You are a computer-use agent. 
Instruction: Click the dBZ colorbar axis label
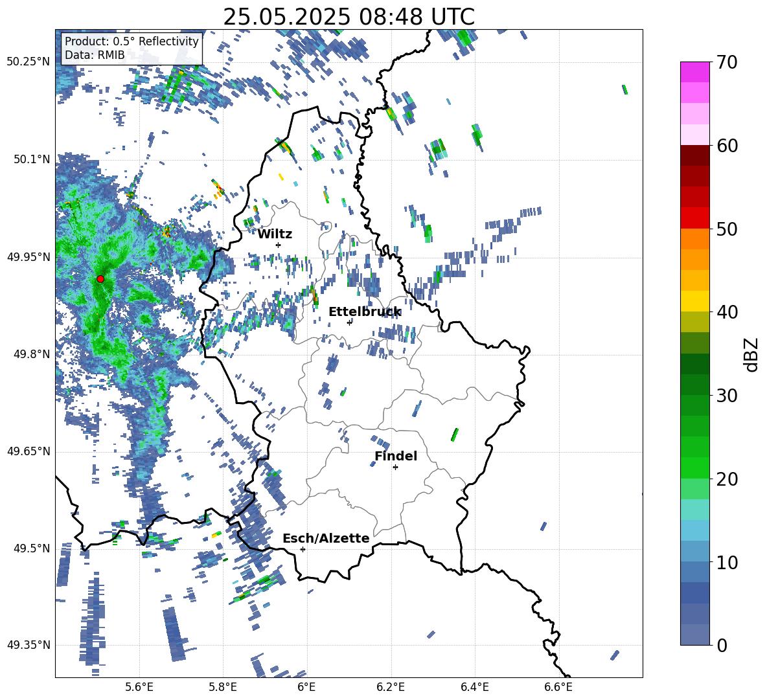(x=752, y=354)
